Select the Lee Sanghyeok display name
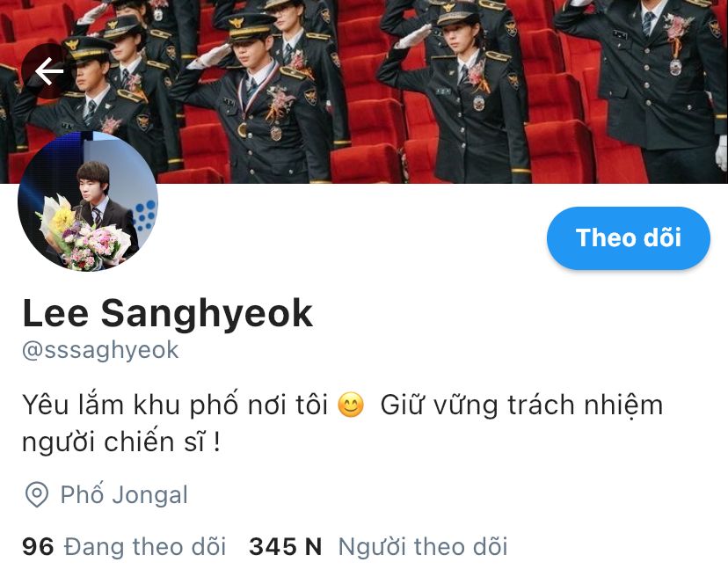 coord(167,314)
